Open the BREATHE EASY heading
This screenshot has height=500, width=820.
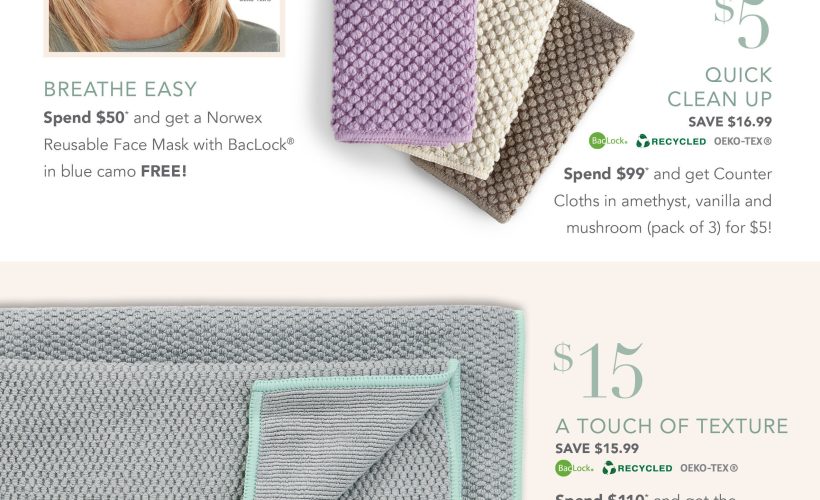pyautogui.click(x=120, y=89)
